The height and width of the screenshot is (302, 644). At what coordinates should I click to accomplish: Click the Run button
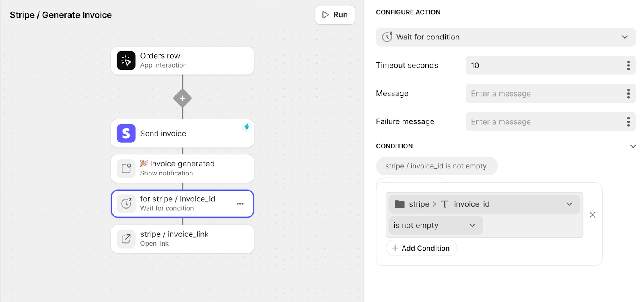pos(335,15)
